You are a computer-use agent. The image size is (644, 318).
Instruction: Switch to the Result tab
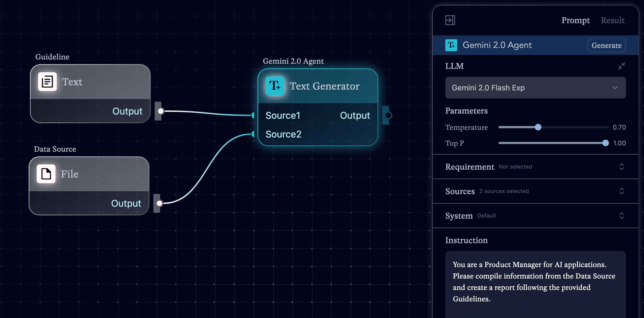(613, 20)
